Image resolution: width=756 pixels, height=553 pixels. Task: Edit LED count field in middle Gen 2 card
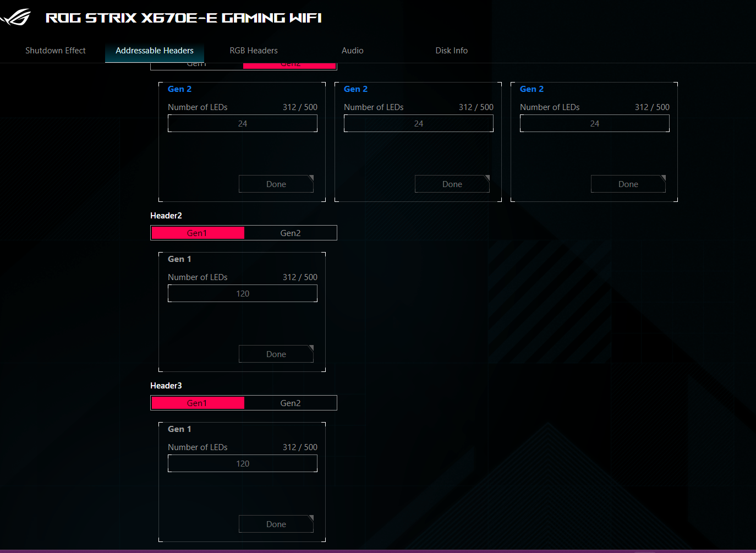pos(419,123)
